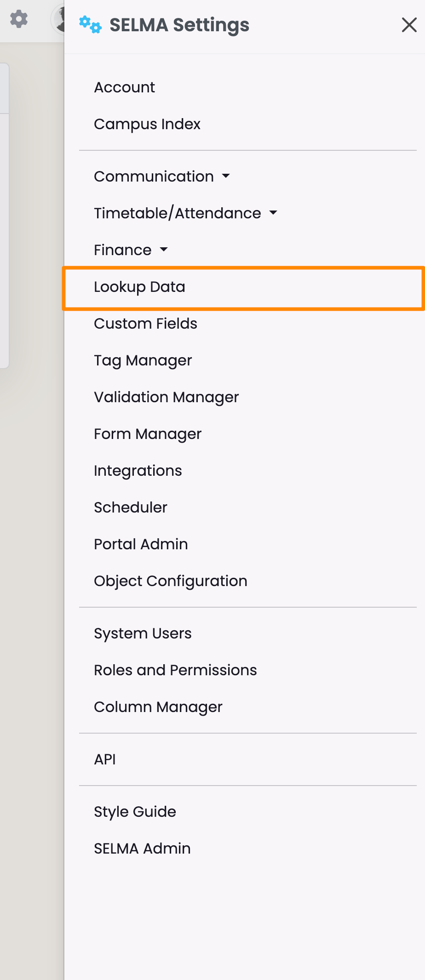Select Integrations from settings

[138, 471]
